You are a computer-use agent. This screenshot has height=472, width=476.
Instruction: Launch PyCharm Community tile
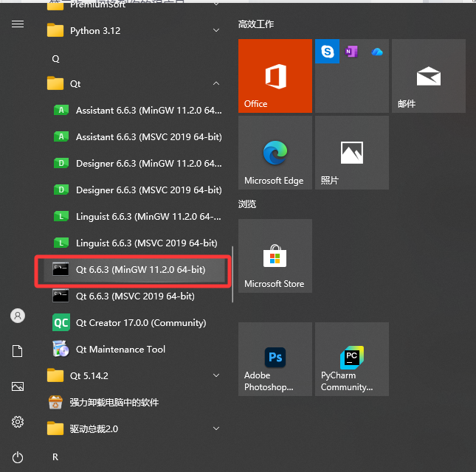tap(352, 359)
